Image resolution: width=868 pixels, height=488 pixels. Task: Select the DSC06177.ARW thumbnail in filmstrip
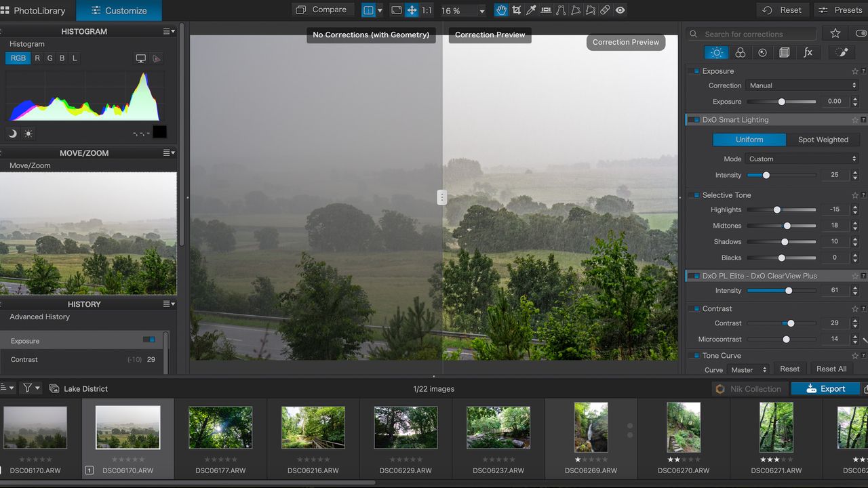click(x=220, y=439)
